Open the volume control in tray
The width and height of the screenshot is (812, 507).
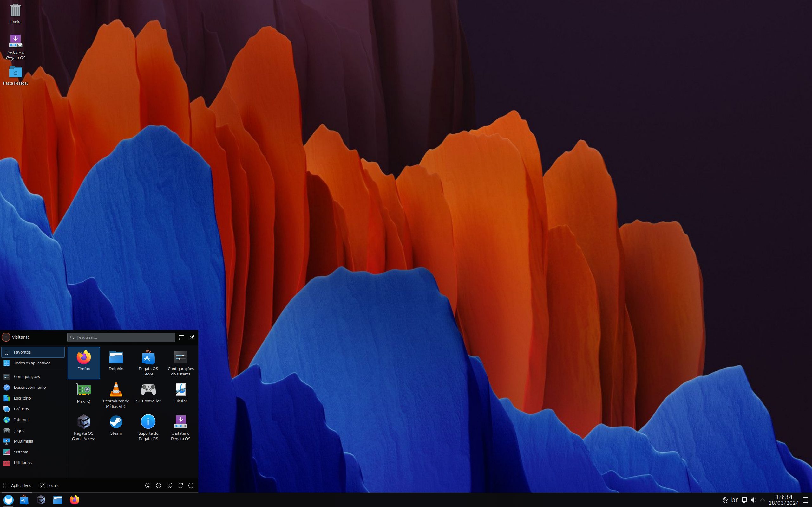[x=753, y=500]
